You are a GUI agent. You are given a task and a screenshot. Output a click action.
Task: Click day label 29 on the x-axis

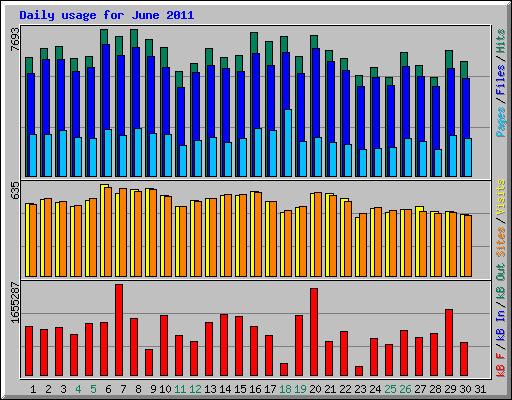[x=450, y=389]
